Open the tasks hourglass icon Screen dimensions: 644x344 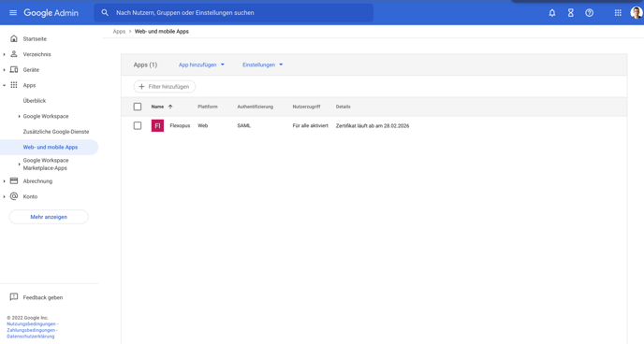pos(570,13)
